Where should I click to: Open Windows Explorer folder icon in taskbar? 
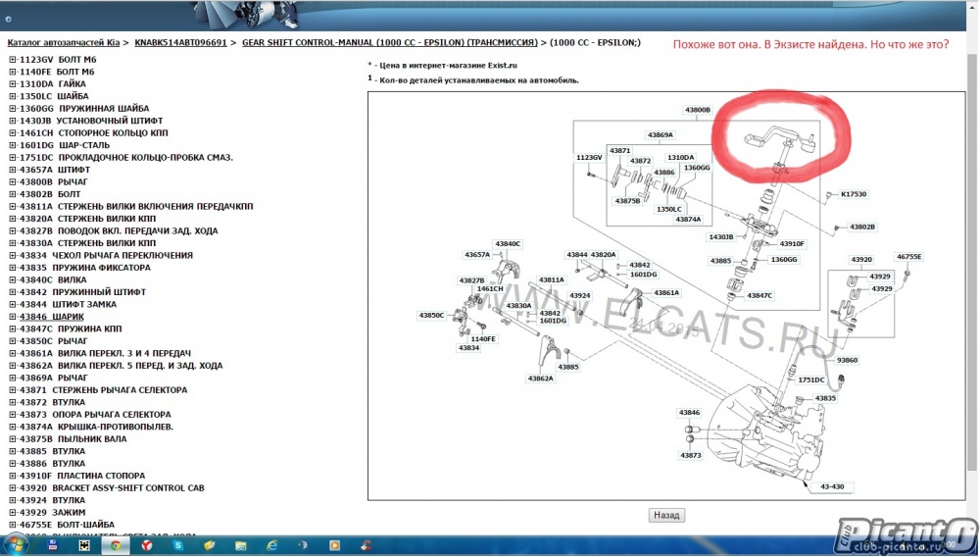point(240,545)
